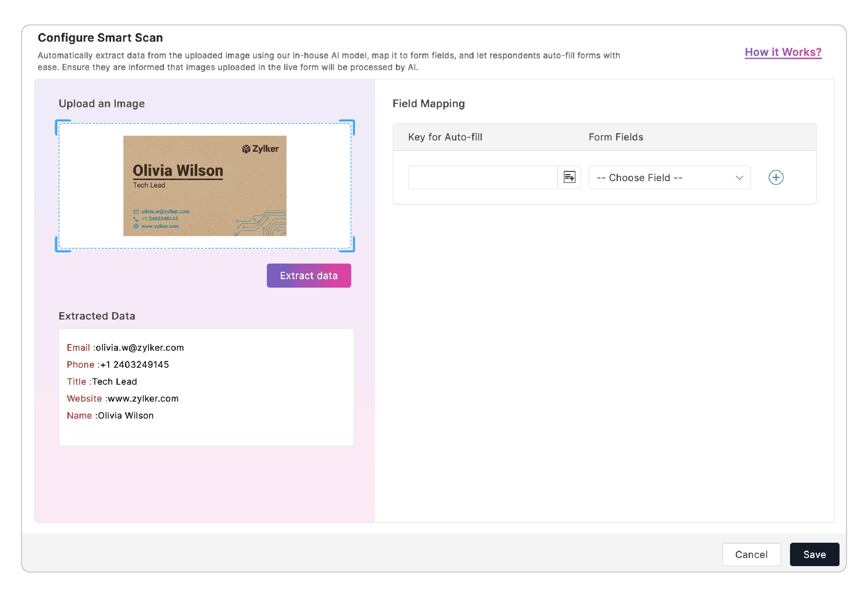Click the Save button

pyautogui.click(x=814, y=554)
